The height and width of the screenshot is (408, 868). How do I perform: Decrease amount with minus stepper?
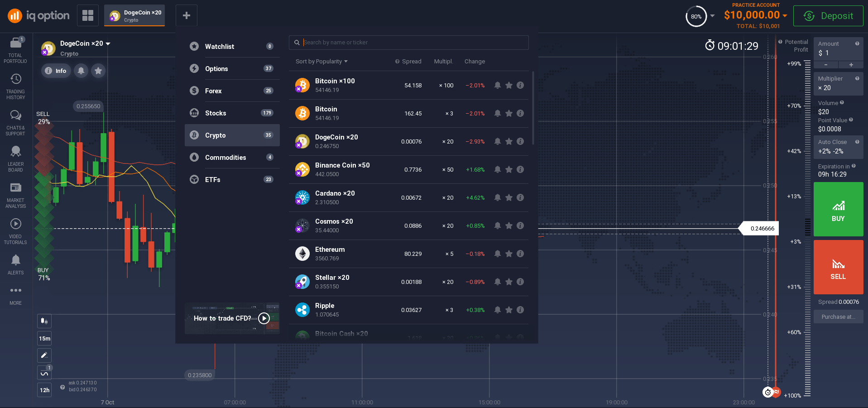click(x=826, y=65)
